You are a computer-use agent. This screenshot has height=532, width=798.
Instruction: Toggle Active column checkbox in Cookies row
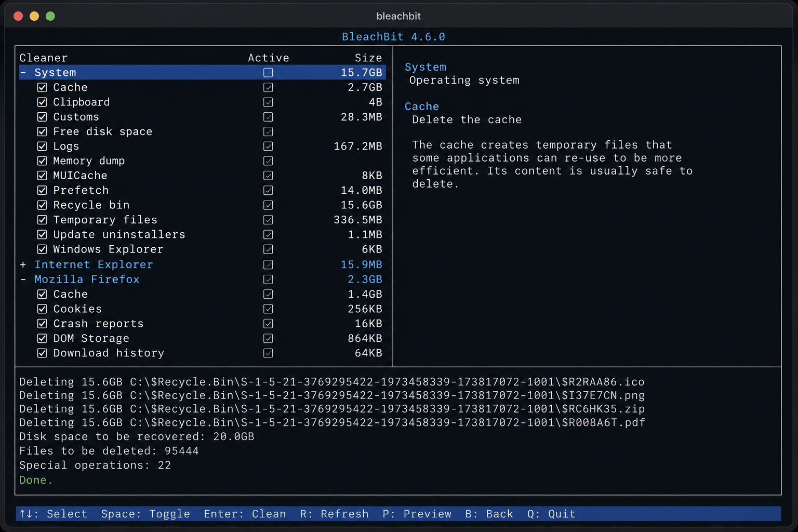coord(268,309)
